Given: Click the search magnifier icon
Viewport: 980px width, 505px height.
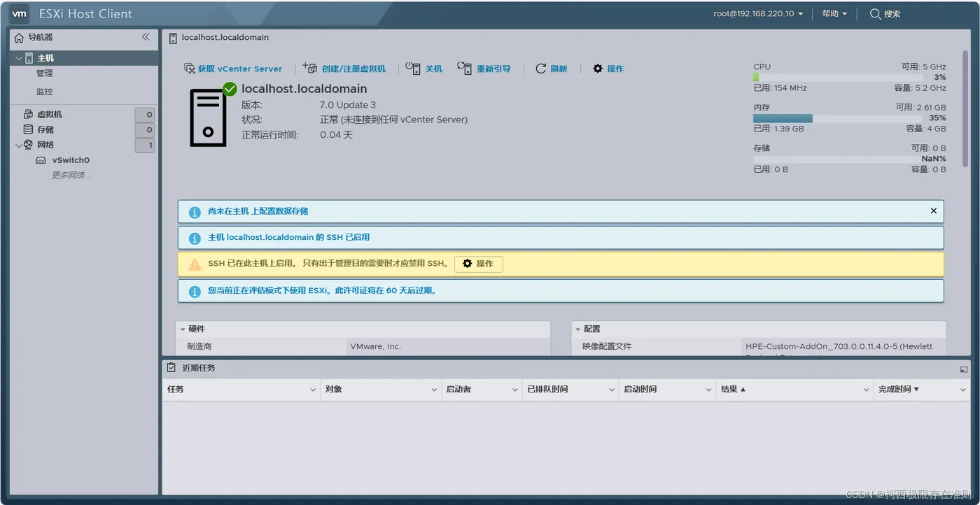Looking at the screenshot, I should click(875, 13).
